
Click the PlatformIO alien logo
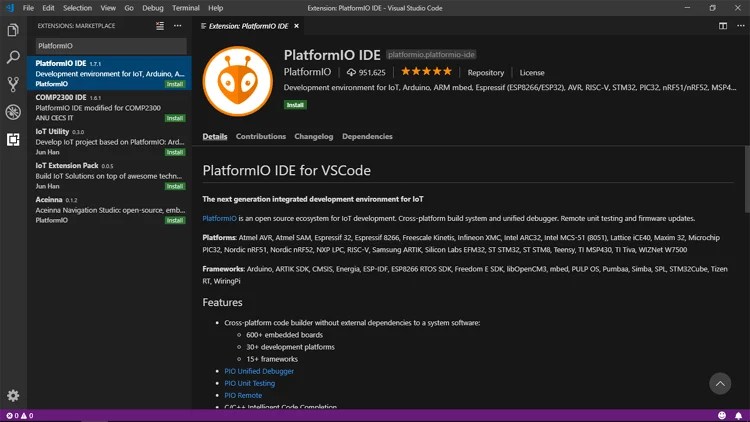[238, 81]
